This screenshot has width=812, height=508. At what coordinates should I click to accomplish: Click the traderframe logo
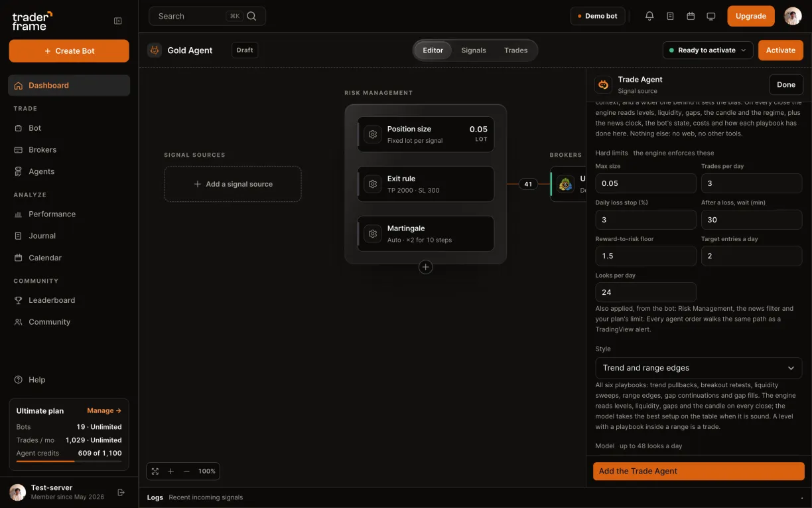pyautogui.click(x=32, y=21)
